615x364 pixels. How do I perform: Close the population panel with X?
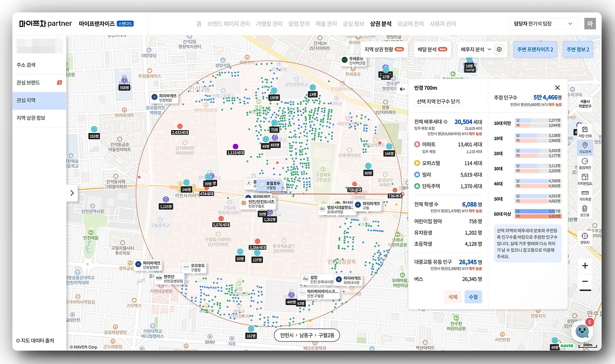coord(557,88)
